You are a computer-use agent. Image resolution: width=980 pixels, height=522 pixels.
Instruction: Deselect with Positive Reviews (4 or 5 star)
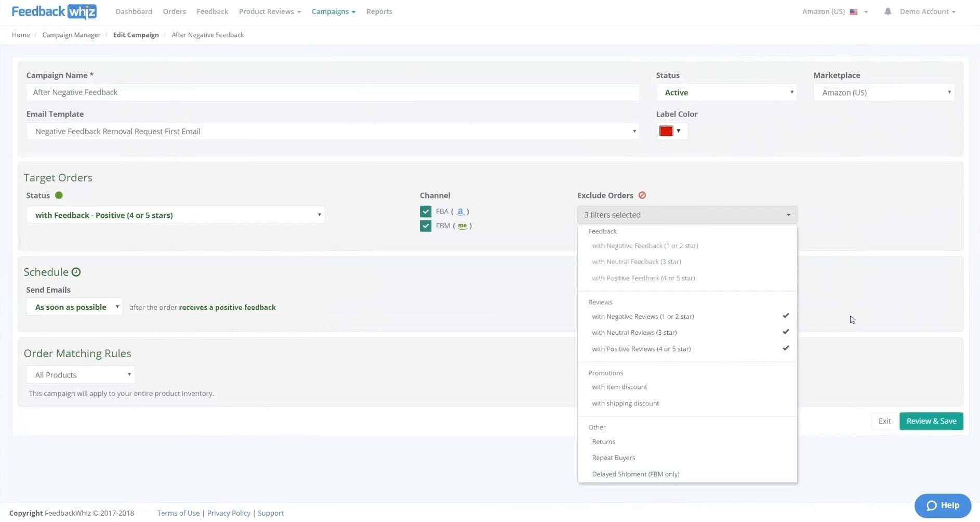tap(687, 349)
